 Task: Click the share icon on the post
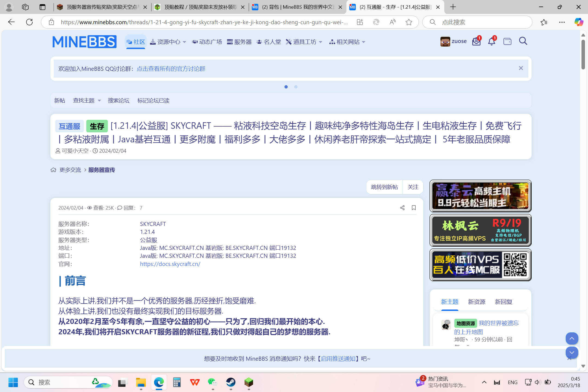[x=402, y=208]
